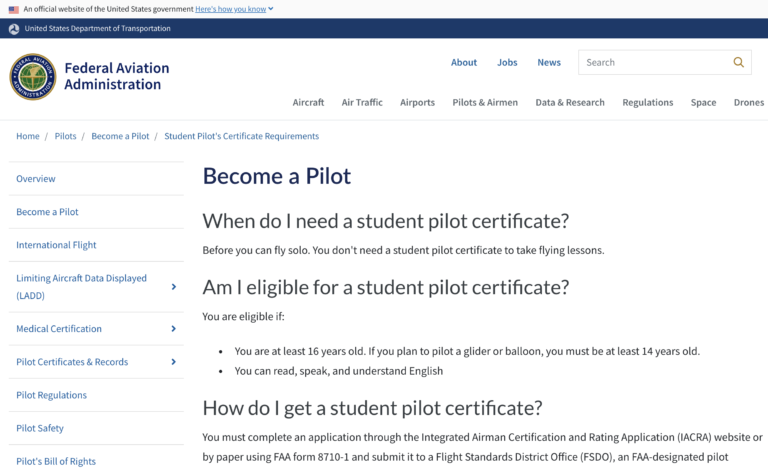Expand Pilot Certificates & Records chevron
768x469 pixels.
click(x=173, y=362)
